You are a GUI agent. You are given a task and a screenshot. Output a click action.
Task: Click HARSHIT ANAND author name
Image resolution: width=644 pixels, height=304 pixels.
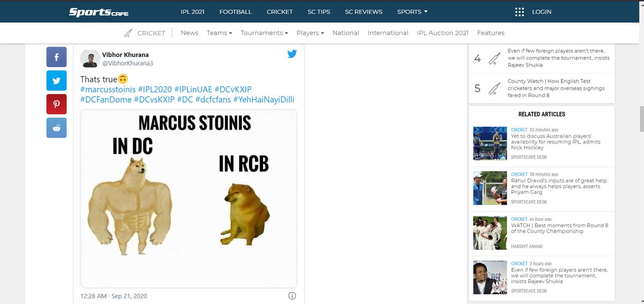pos(527,247)
